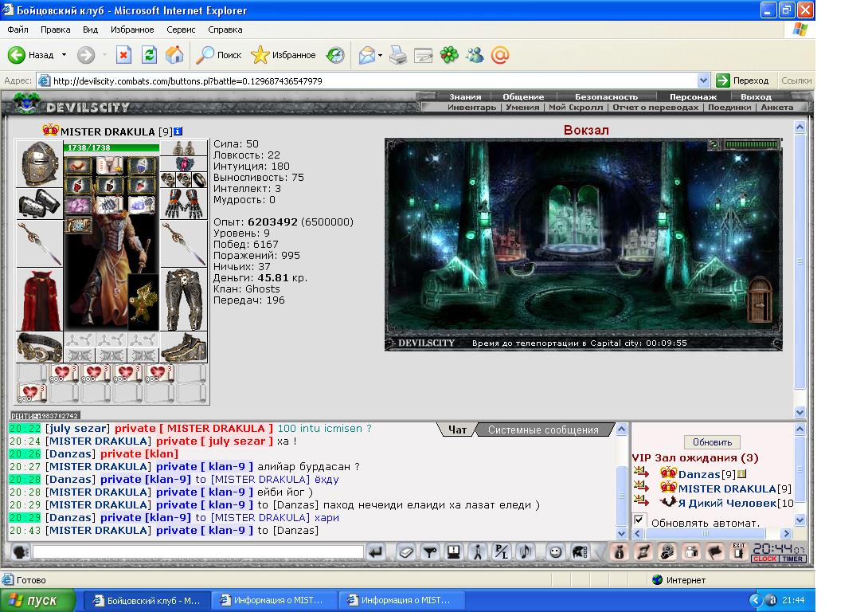This screenshot has width=868, height=612.
Task: Switch the clock to CLOCK mode
Action: coord(765,559)
